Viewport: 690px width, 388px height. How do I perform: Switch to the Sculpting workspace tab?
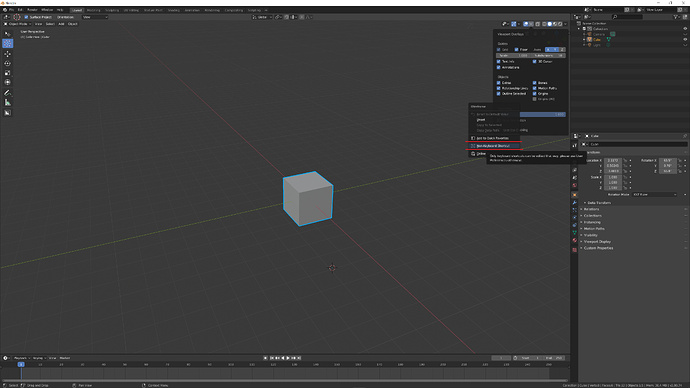112,10
